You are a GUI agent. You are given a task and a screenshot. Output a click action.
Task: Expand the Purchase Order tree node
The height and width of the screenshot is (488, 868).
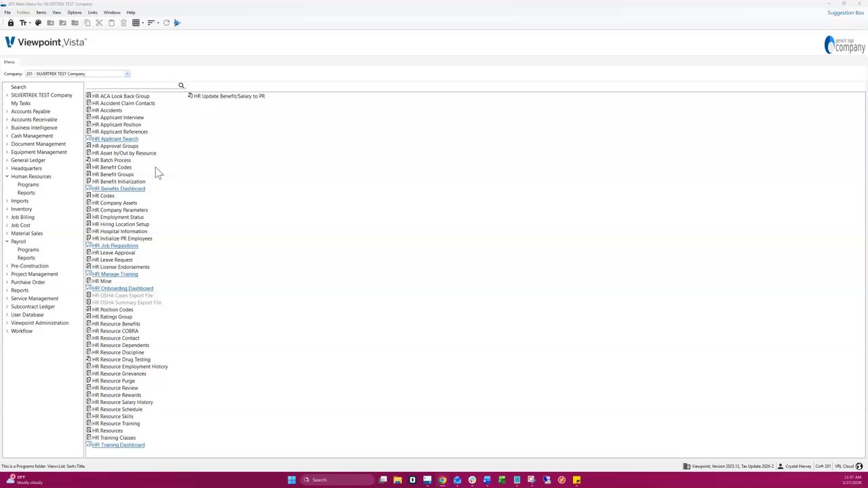(x=7, y=282)
